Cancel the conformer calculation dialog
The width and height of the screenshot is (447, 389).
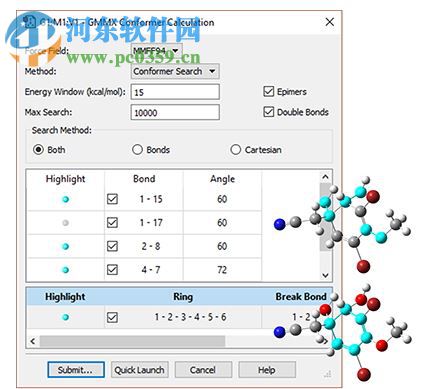(203, 370)
